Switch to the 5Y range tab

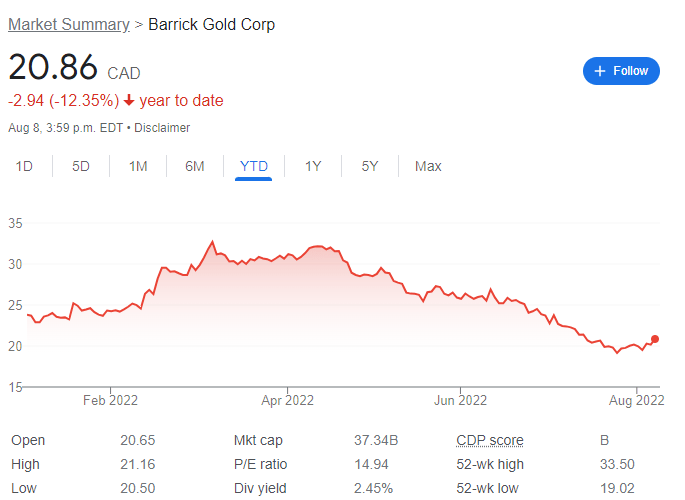click(370, 166)
